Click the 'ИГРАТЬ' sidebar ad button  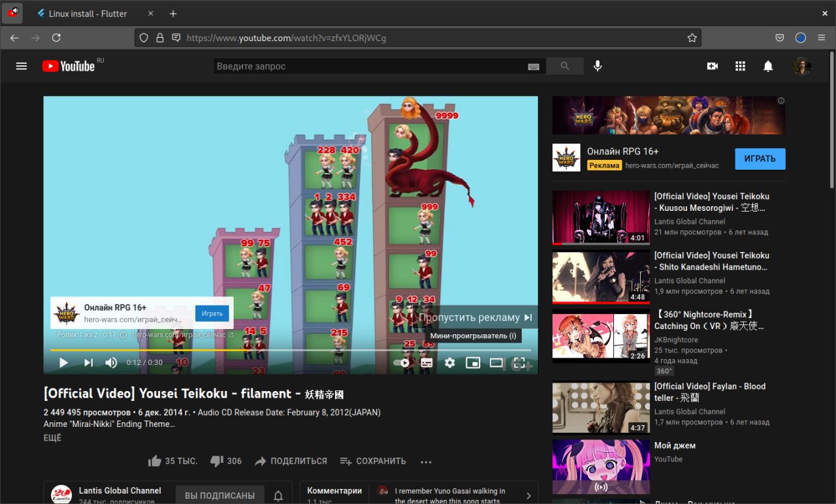click(x=760, y=159)
